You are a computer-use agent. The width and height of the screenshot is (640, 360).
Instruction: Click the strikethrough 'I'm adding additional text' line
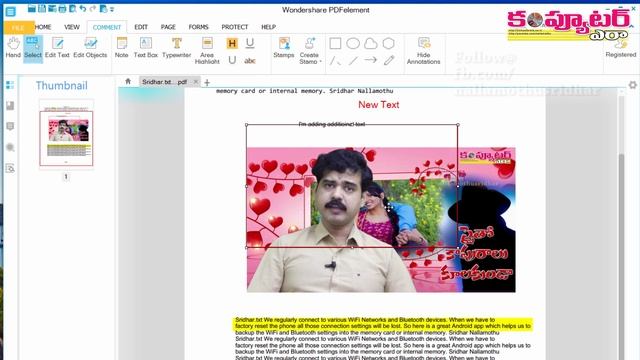click(x=331, y=124)
